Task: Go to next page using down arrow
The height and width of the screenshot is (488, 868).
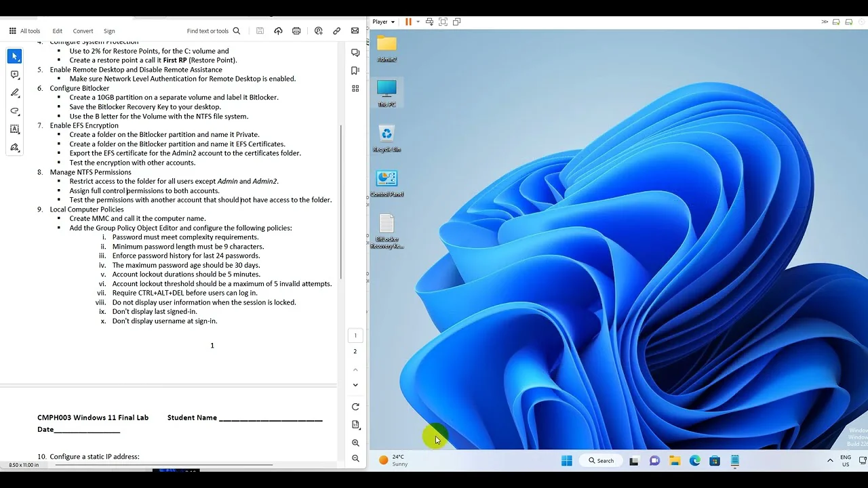Action: pos(355,385)
